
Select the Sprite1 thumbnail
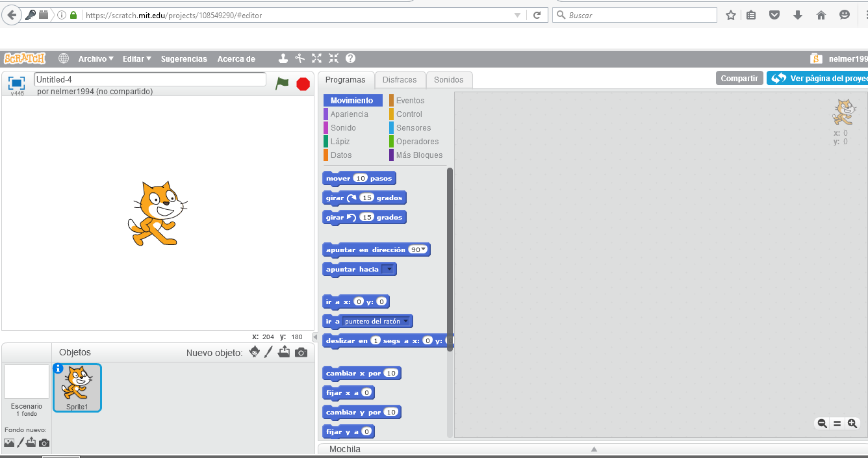pyautogui.click(x=77, y=388)
